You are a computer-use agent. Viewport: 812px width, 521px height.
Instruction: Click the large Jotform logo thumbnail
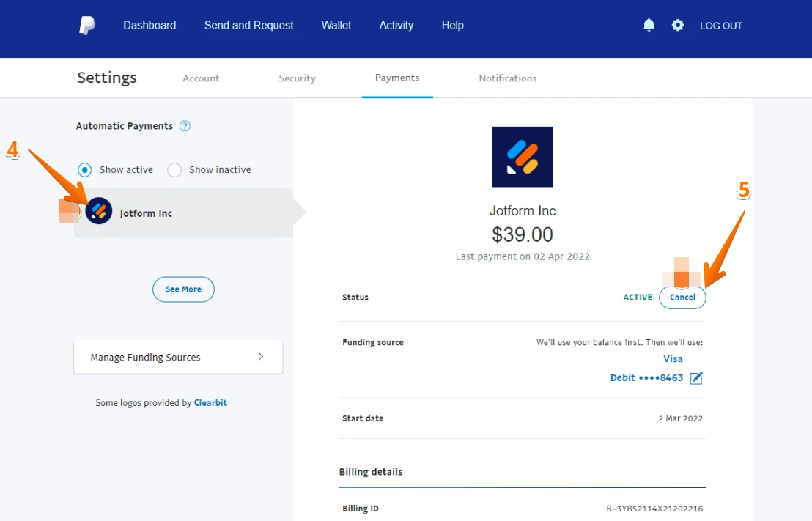[x=523, y=156]
